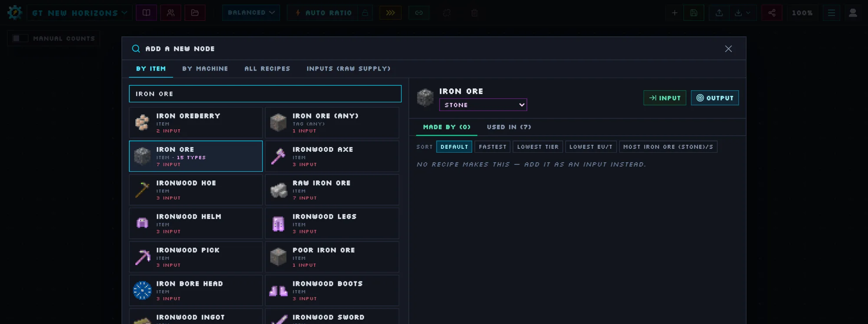This screenshot has width=868, height=324.
Task: Select the Ironwood Axe item card
Action: pos(332,156)
